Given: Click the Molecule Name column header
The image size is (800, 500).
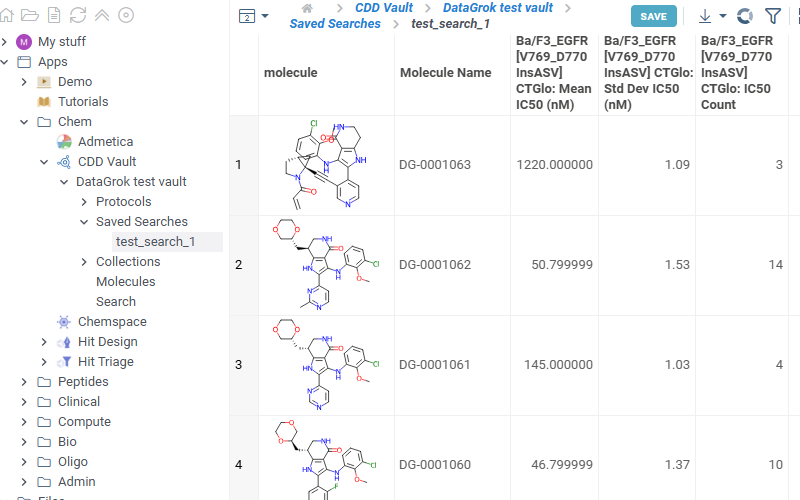Looking at the screenshot, I should pyautogui.click(x=445, y=73).
